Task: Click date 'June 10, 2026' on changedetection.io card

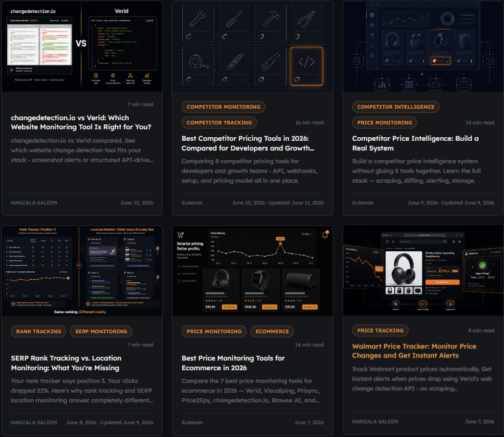Action: pyautogui.click(x=137, y=203)
